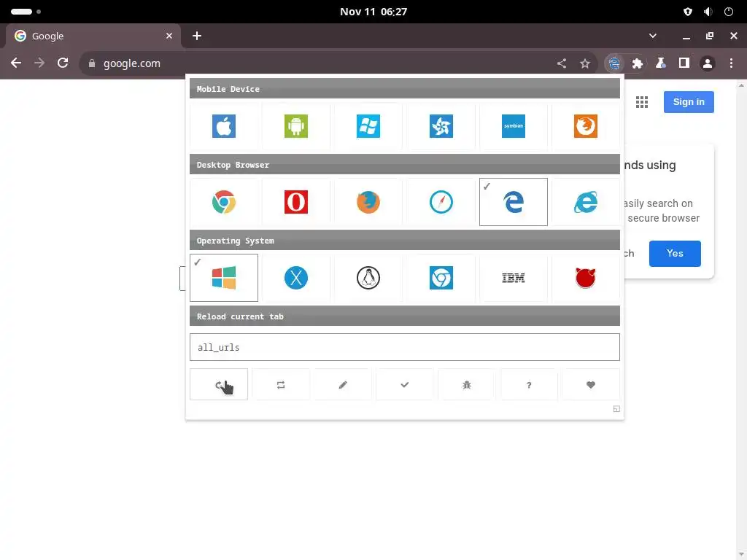
Task: Open the Chrome three-dot menu
Action: [731, 63]
